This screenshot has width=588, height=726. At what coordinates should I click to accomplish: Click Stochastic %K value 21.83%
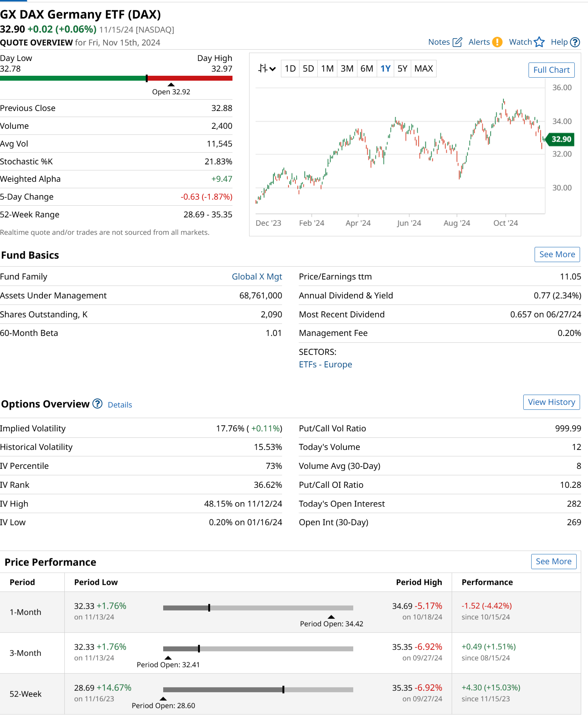[x=218, y=162]
